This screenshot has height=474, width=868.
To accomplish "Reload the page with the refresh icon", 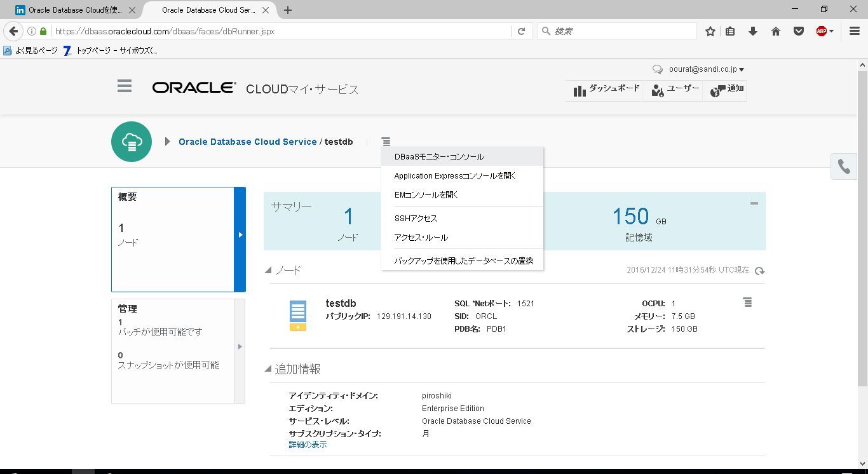I will tap(521, 31).
